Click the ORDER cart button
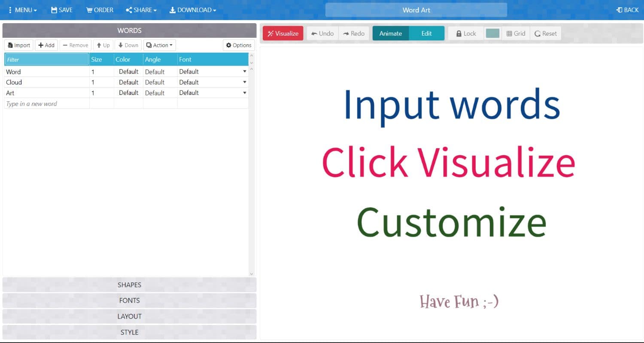 (x=100, y=10)
